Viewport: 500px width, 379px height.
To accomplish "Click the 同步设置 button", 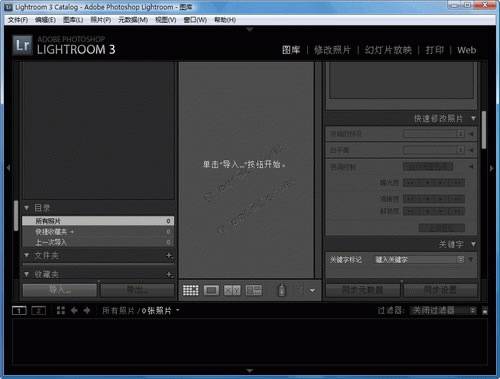I will (440, 290).
